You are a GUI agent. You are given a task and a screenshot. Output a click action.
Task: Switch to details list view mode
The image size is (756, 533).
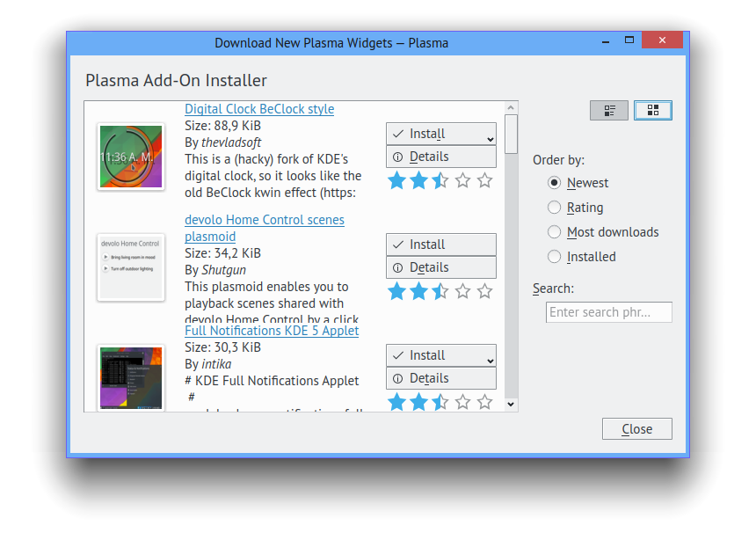[609, 111]
